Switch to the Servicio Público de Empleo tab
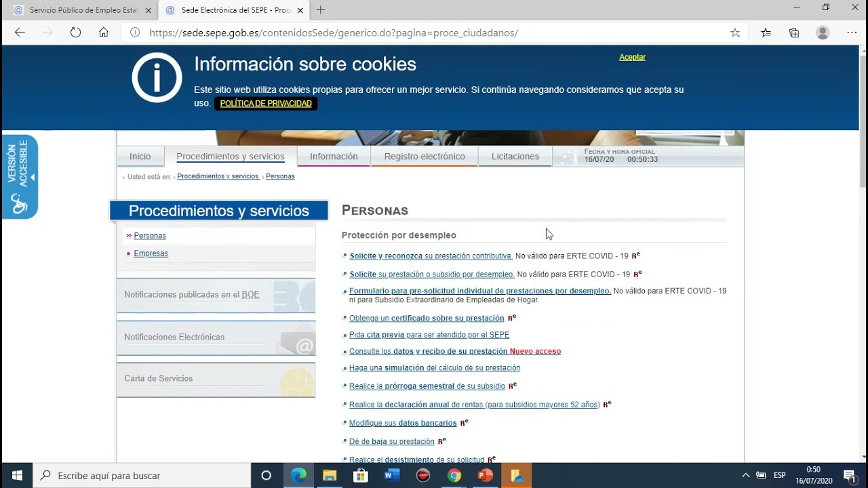The height and width of the screenshot is (488, 868). 81,10
